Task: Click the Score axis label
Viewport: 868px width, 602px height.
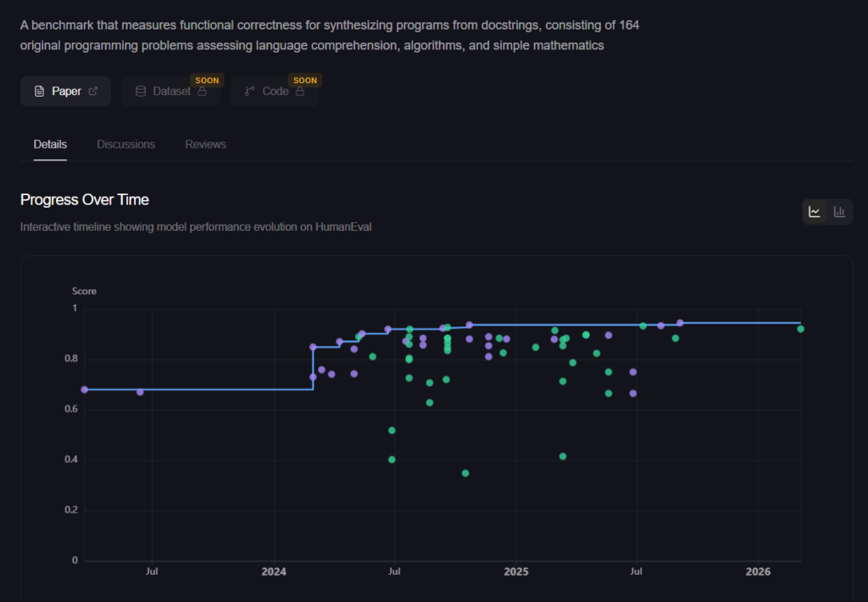Action: pyautogui.click(x=84, y=291)
